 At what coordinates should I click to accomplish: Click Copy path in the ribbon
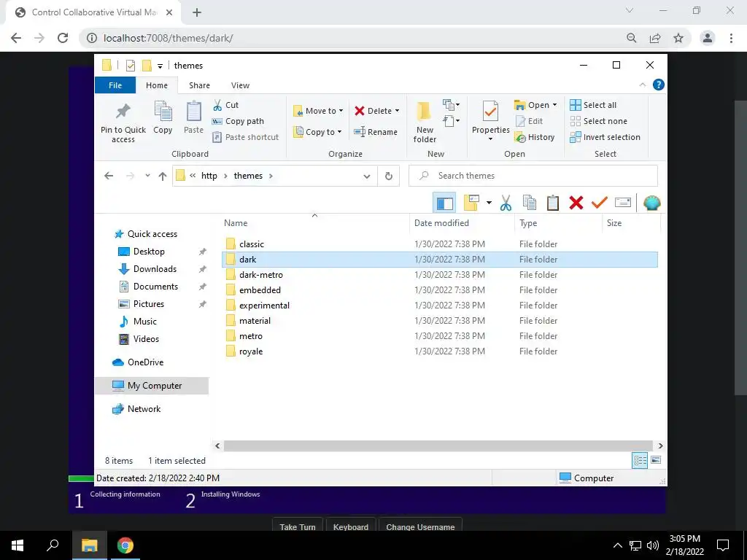click(239, 121)
